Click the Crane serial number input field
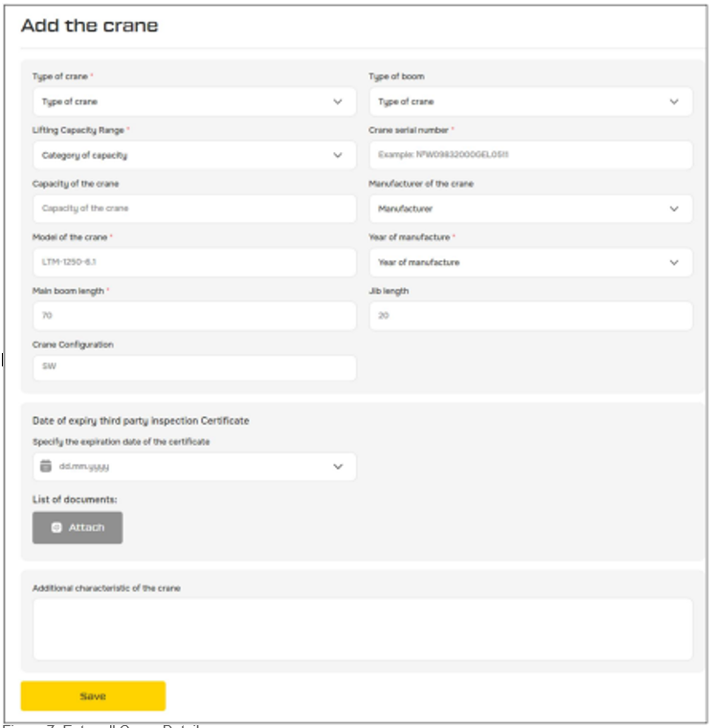 click(x=530, y=155)
